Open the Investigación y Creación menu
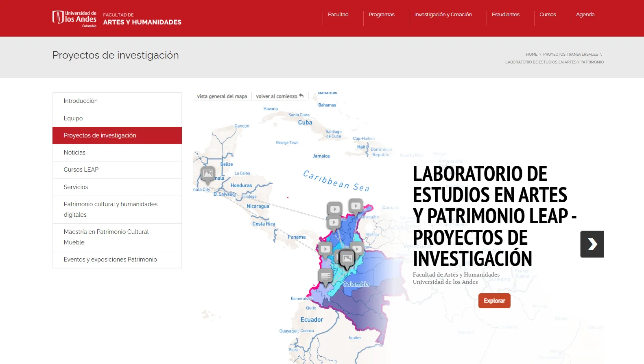This screenshot has width=644, height=364. click(443, 15)
